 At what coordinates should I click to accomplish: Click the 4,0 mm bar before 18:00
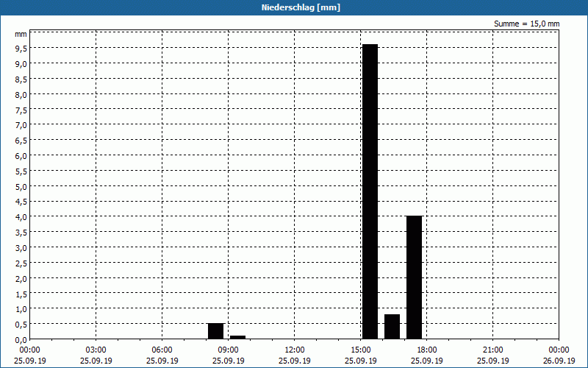[x=414, y=277]
